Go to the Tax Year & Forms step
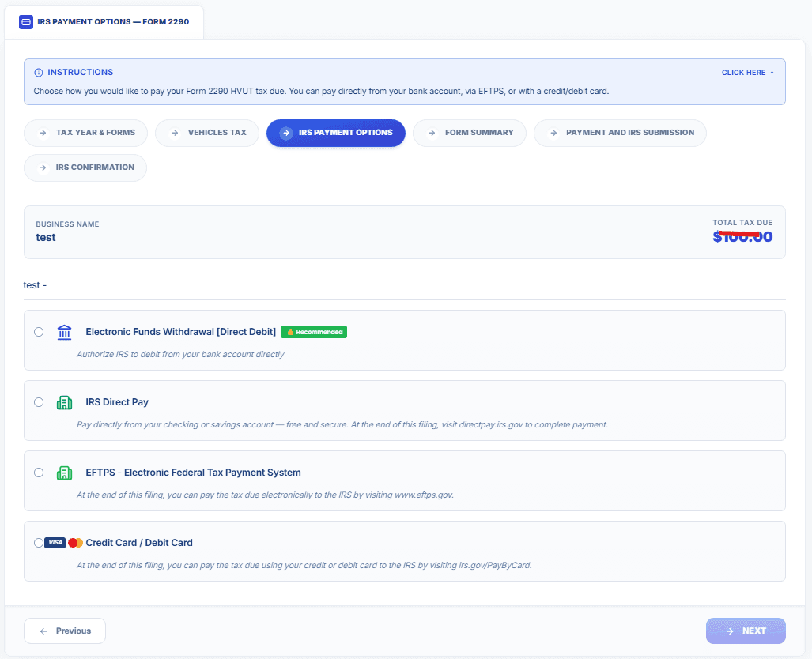The image size is (812, 659). pos(86,133)
